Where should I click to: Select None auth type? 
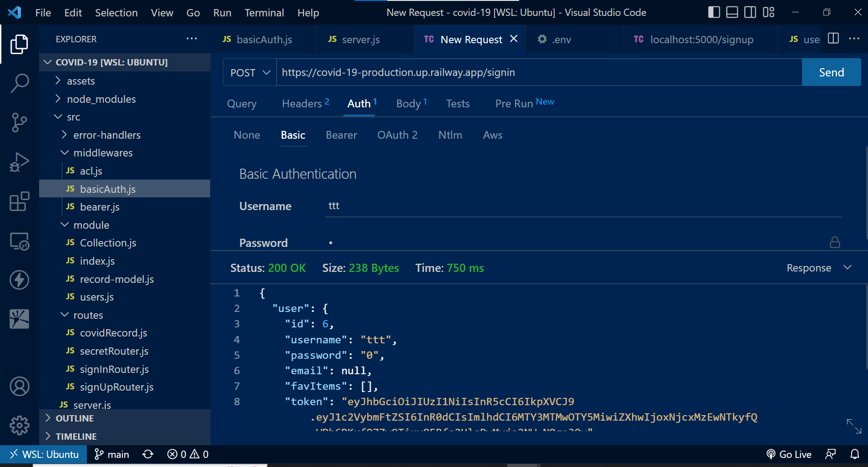pos(247,135)
